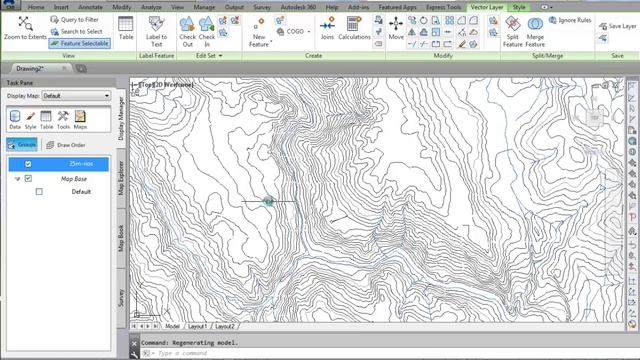Switch to the Analyze ribbon tab
Viewport: 640px width, 360px height.
(151, 7)
